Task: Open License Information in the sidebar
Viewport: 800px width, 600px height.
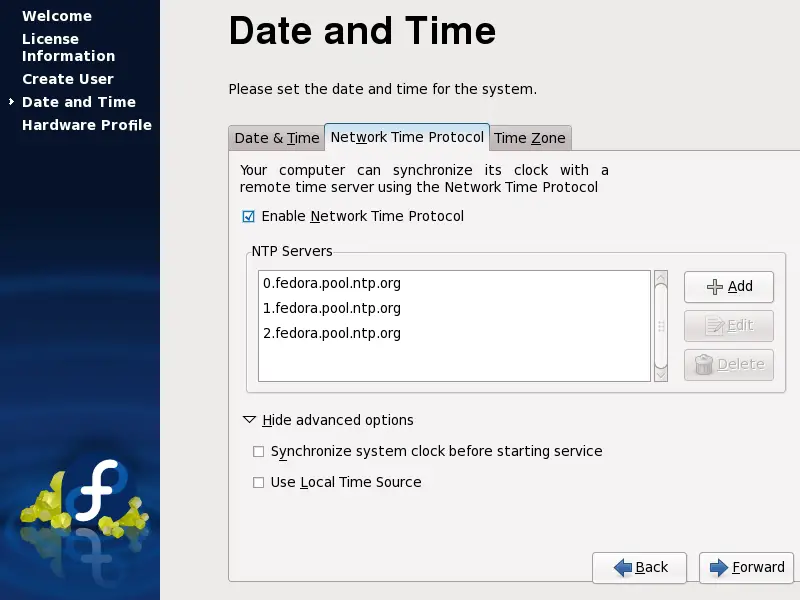Action: 68,47
